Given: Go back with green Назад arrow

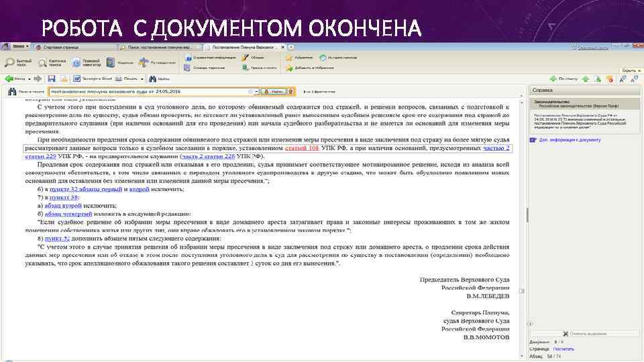Looking at the screenshot, I should (15, 78).
